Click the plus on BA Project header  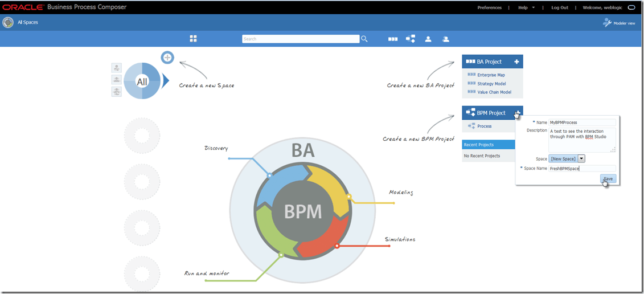click(516, 62)
